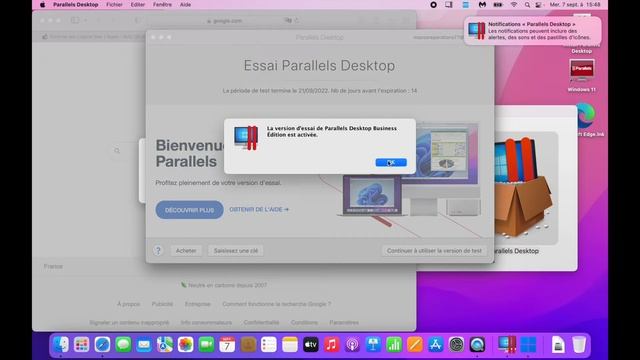The height and width of the screenshot is (360, 640).
Task: Launch Keynote from the dock
Action: point(373,345)
